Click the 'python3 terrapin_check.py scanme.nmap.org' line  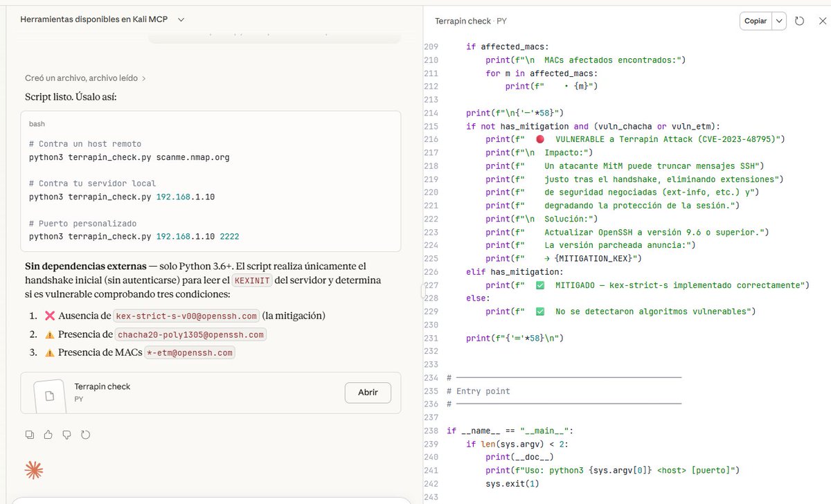tap(129, 157)
